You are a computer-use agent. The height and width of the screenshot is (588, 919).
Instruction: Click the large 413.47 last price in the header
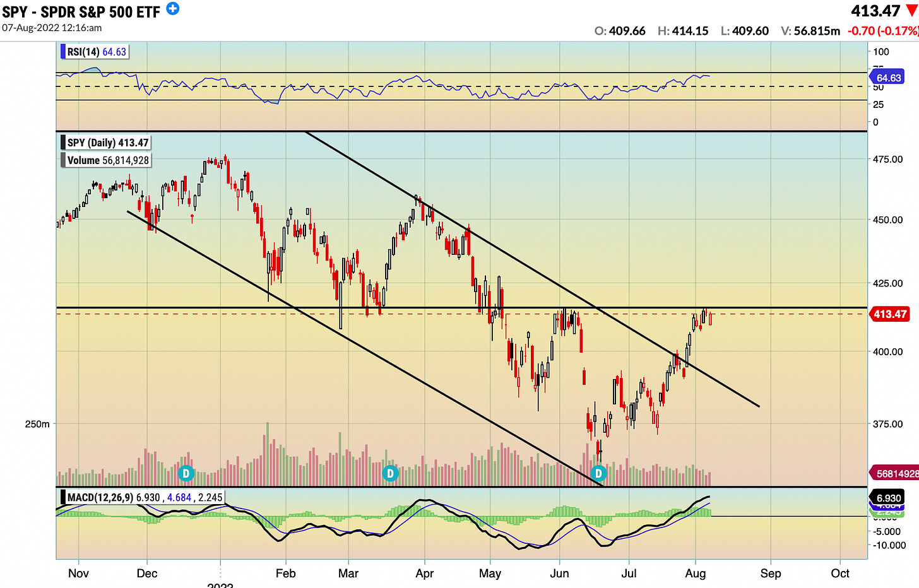[x=875, y=11]
